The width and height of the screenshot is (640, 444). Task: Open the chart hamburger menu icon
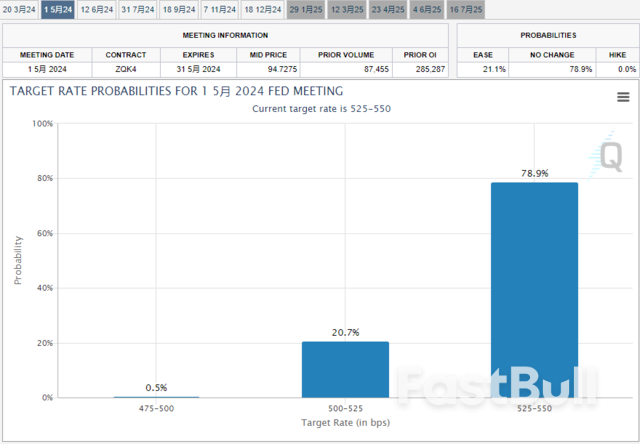(623, 97)
